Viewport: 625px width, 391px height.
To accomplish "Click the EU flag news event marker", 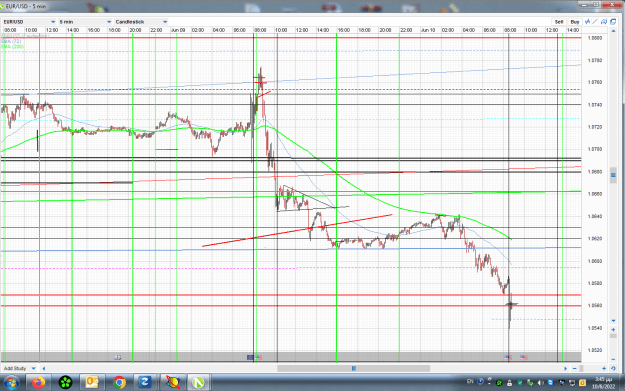I will pyautogui.click(x=250, y=357).
